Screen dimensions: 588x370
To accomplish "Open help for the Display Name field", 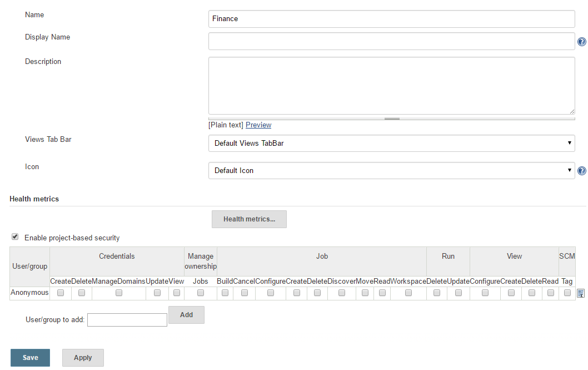I will 582,42.
